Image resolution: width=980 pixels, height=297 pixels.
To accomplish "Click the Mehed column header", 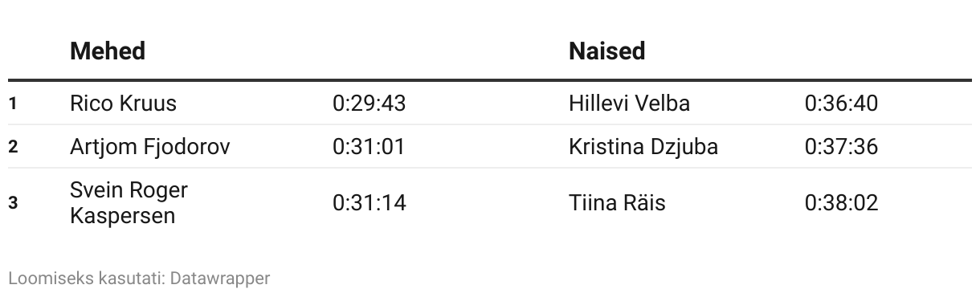I will 108,51.
